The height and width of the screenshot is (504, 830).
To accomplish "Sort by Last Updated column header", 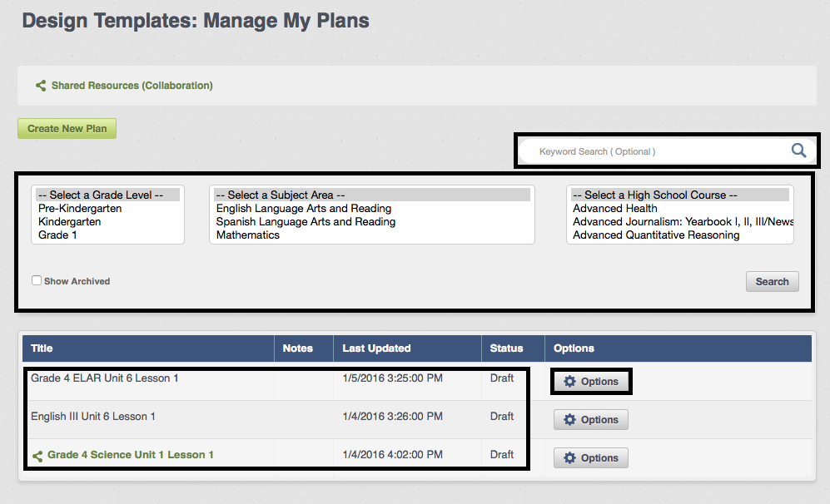I will (376, 348).
